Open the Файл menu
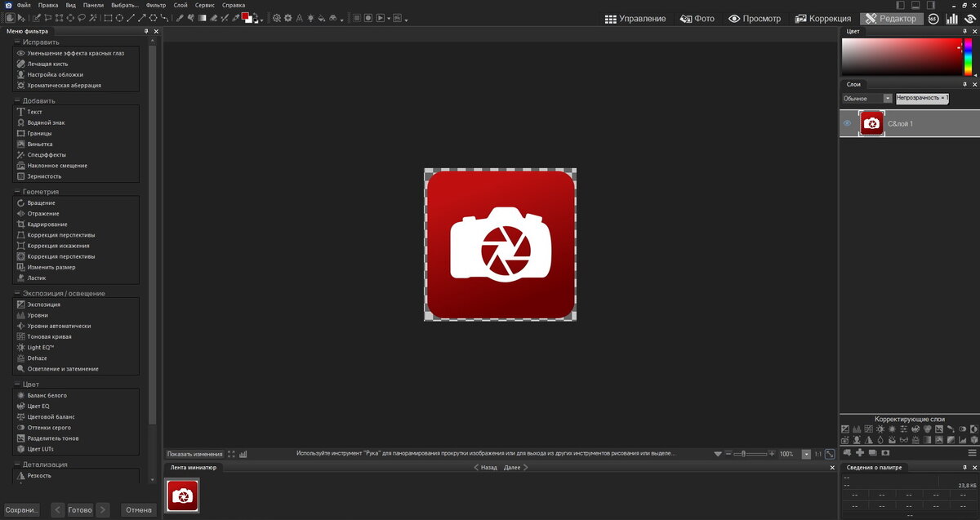This screenshot has width=980, height=520. pyautogui.click(x=24, y=5)
